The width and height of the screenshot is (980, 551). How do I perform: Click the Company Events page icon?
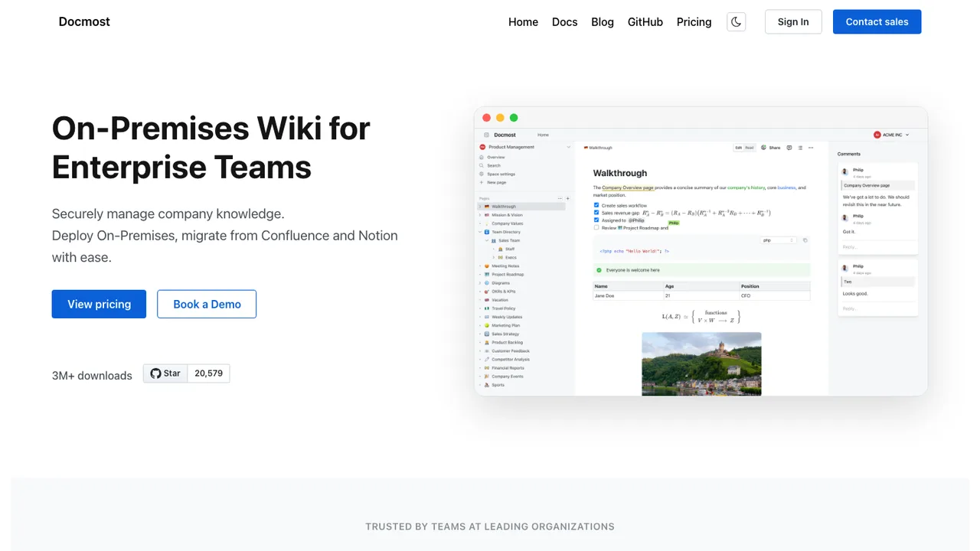coord(487,377)
